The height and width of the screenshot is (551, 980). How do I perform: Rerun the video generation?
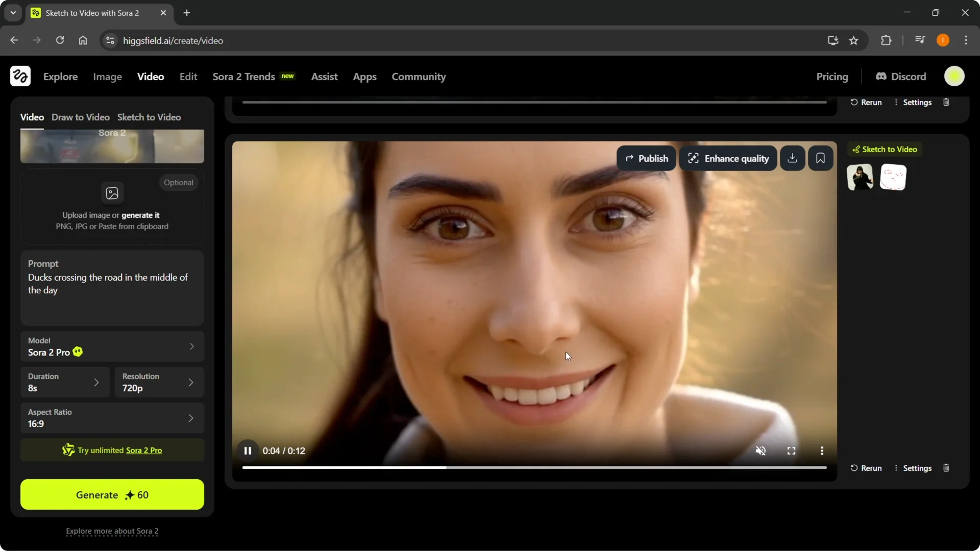pos(866,468)
